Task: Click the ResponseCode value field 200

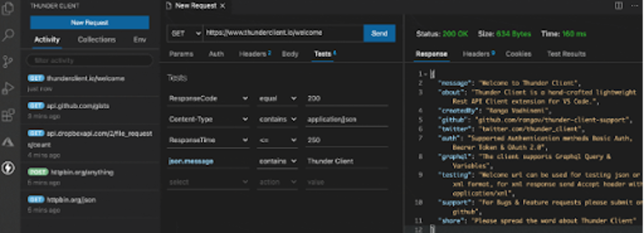Action: click(x=347, y=99)
